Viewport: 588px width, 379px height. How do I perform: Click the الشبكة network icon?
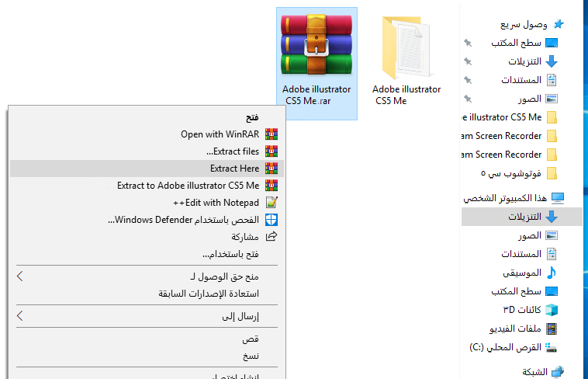(x=558, y=372)
